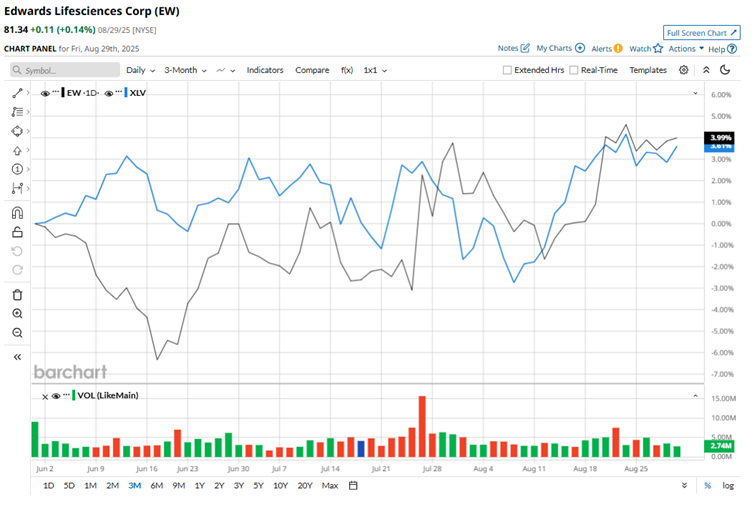Screen dimensions: 752x512
Task: Select the line drawing tool
Action: (x=17, y=93)
